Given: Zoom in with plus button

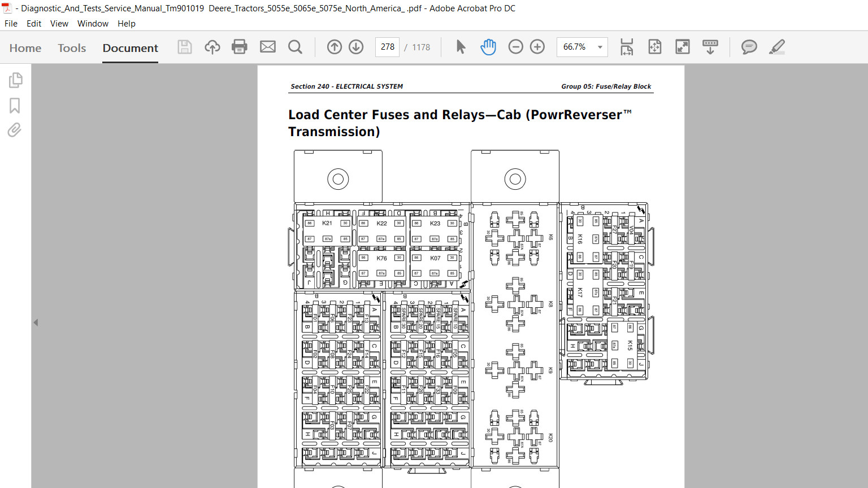Looking at the screenshot, I should click(537, 47).
